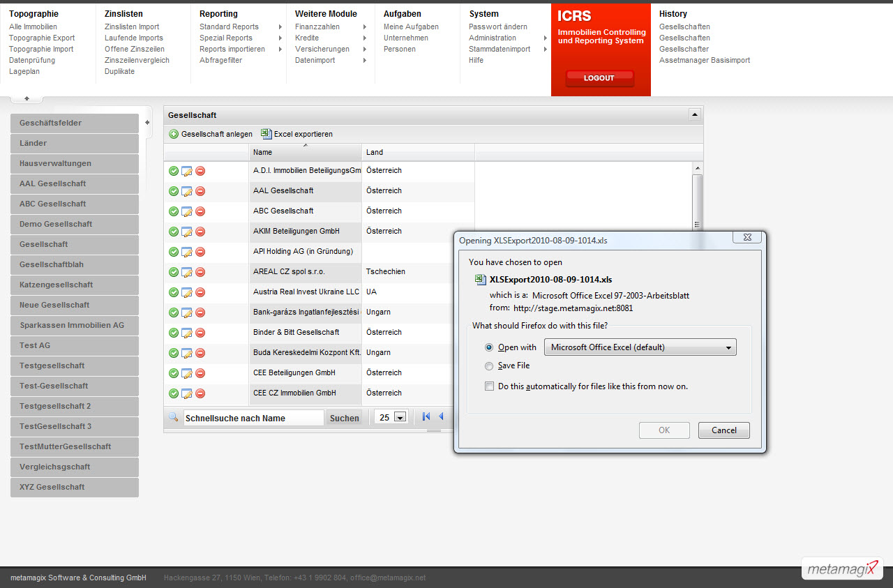Click the Suchen search button
893x588 pixels.
pos(345,418)
